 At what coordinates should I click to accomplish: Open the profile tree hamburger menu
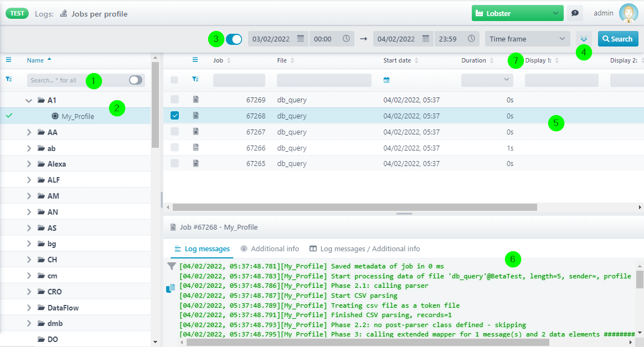pos(9,60)
